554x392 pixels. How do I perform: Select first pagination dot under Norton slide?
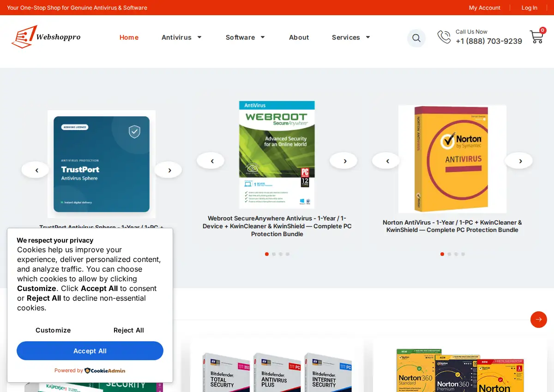pyautogui.click(x=442, y=254)
